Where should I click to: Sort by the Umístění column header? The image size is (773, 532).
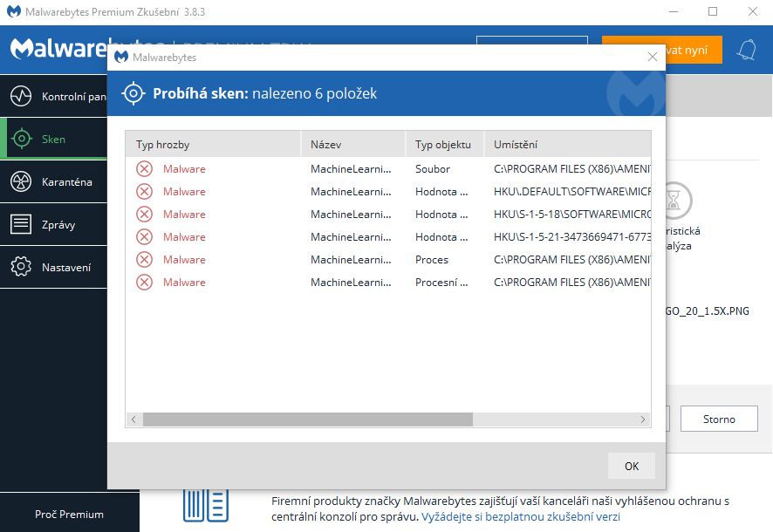tap(568, 144)
